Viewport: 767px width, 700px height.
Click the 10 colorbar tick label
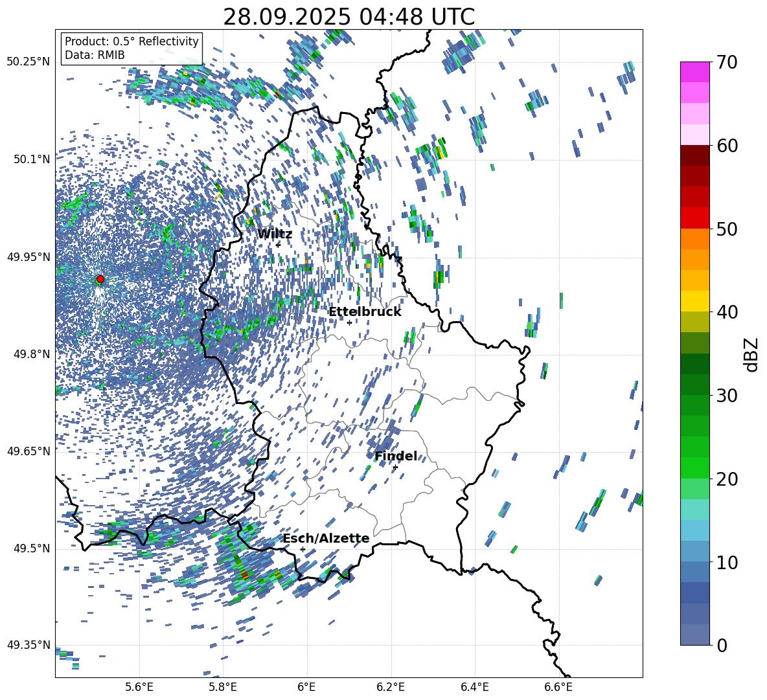click(x=727, y=562)
